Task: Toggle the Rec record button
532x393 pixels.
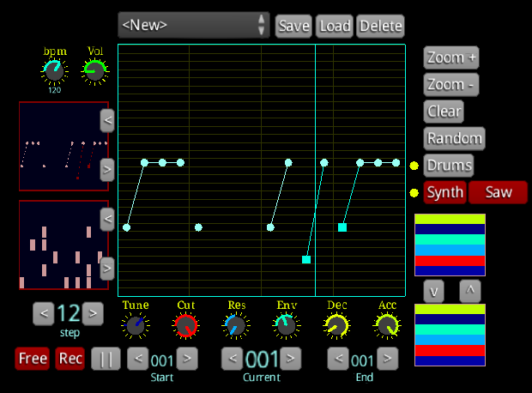Action: 71,359
